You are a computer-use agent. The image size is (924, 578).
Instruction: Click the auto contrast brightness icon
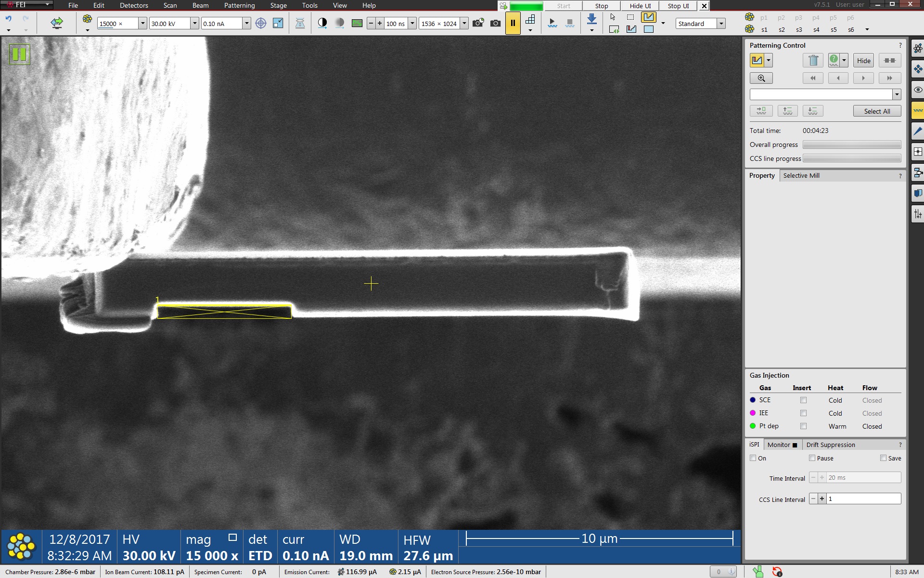tap(322, 23)
